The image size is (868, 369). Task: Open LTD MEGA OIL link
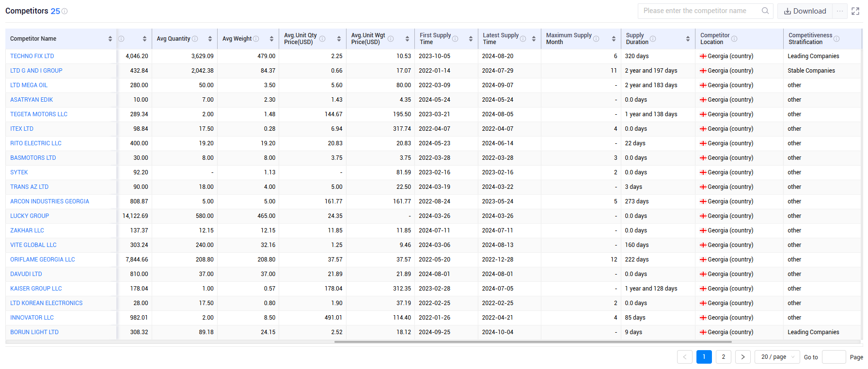coord(29,85)
